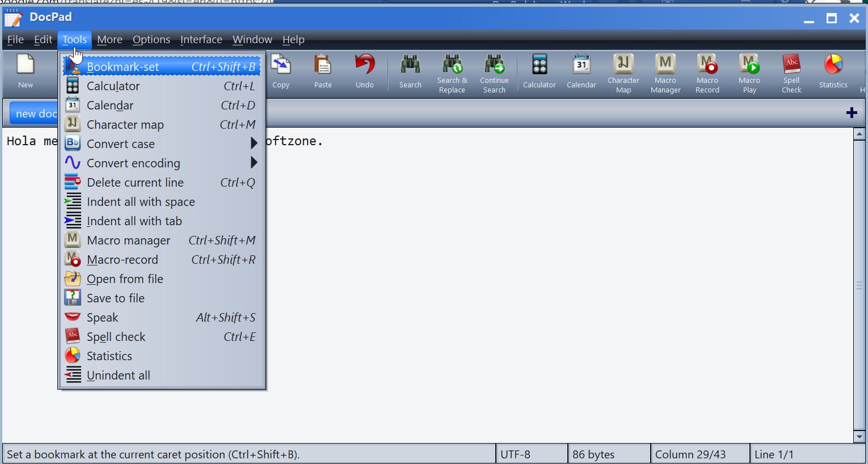Open the Window menu
The image size is (868, 464).
tap(252, 40)
